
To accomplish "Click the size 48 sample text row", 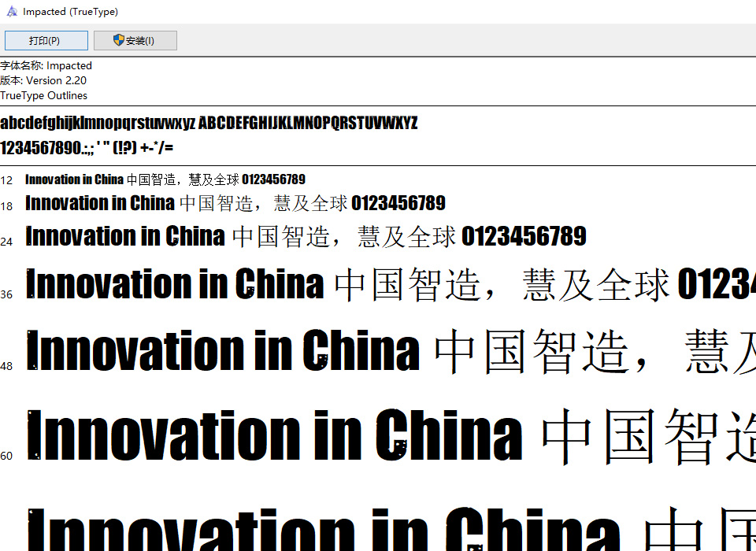I will [x=391, y=350].
